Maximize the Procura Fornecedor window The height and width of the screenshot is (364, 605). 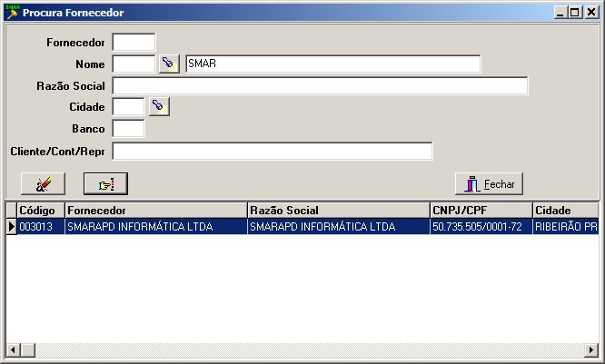574,13
